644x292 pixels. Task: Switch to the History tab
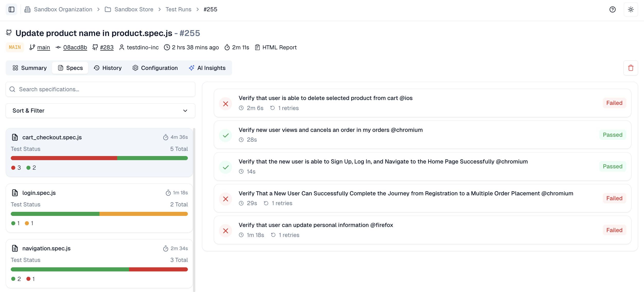pyautogui.click(x=108, y=68)
